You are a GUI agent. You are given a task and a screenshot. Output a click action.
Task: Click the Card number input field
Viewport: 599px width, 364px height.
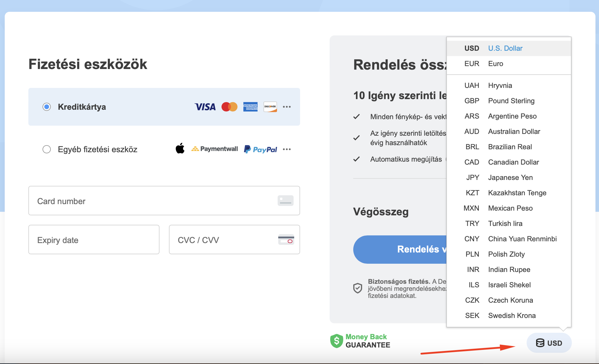point(164,201)
